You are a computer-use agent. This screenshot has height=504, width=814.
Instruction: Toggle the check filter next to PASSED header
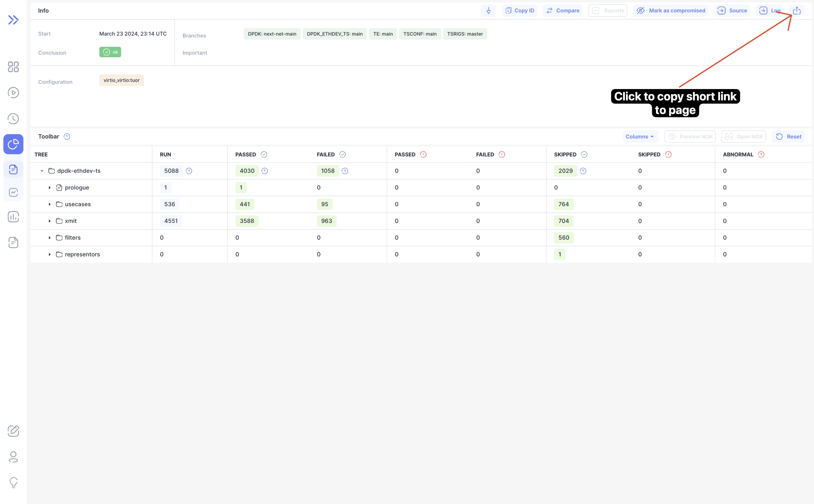tap(263, 154)
